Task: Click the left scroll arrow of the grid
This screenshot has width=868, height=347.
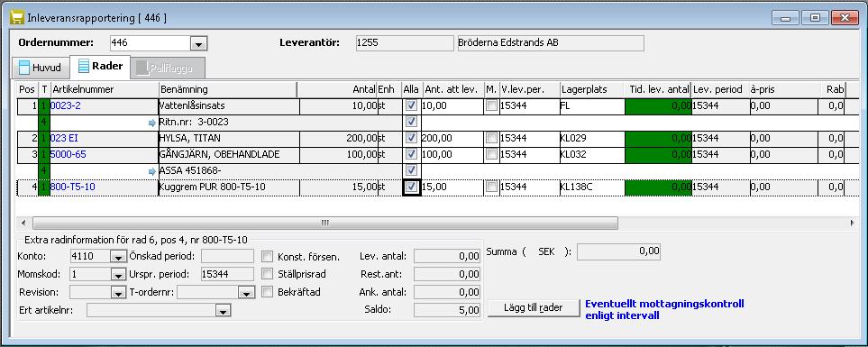Action: [23, 223]
